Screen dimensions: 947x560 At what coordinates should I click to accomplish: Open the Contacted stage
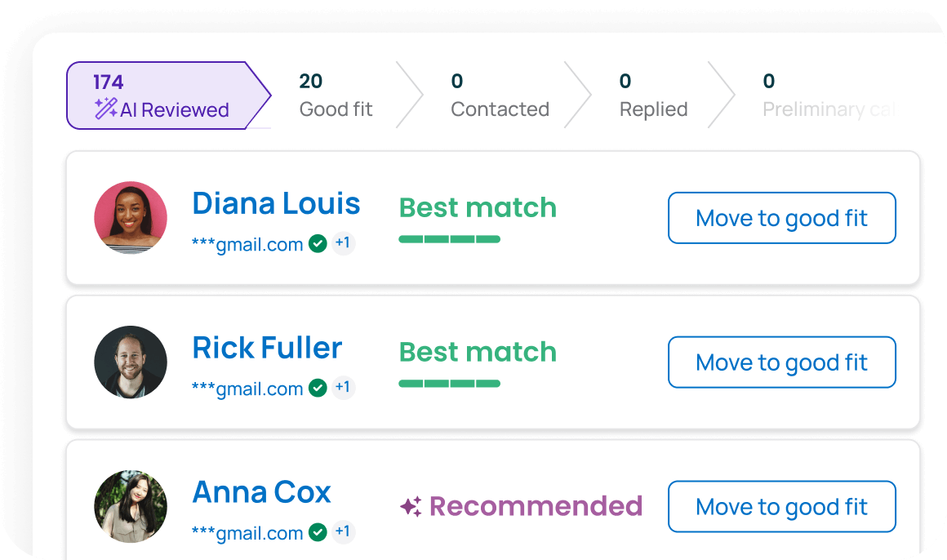[x=500, y=96]
